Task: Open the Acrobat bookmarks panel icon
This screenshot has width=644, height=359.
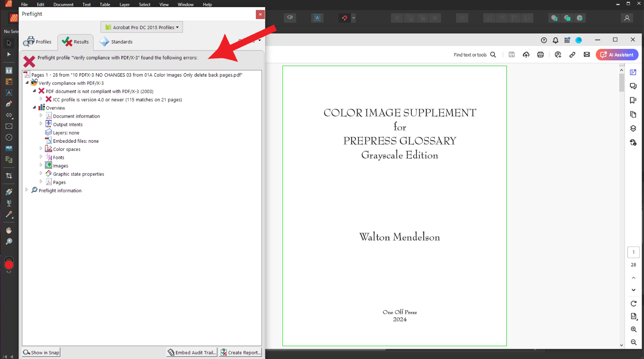Action: [x=633, y=100]
